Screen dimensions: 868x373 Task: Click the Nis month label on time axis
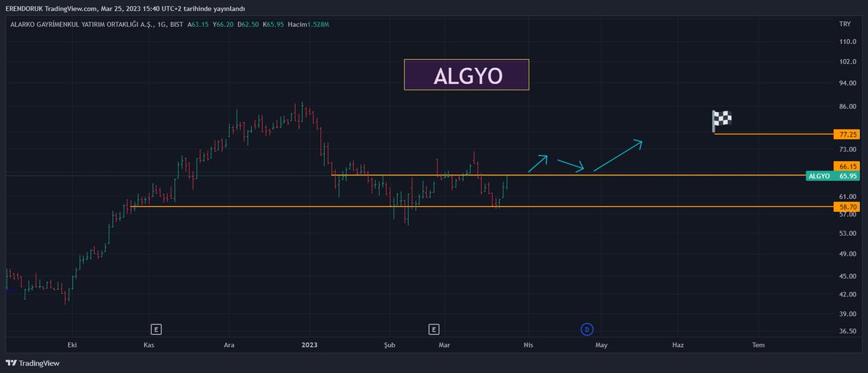528,346
